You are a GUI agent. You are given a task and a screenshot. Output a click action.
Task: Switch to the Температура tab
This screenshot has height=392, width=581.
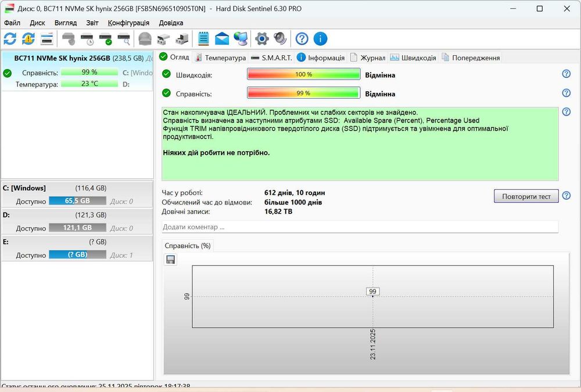point(220,57)
